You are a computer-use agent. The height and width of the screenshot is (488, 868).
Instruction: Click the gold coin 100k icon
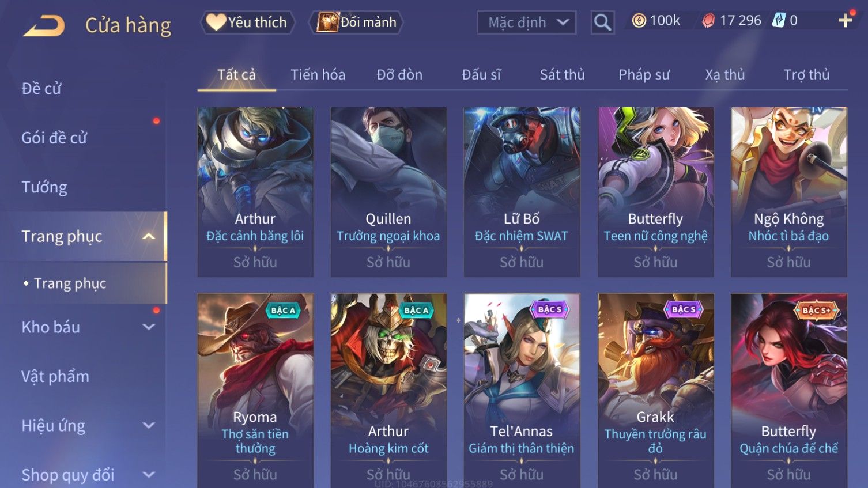639,21
